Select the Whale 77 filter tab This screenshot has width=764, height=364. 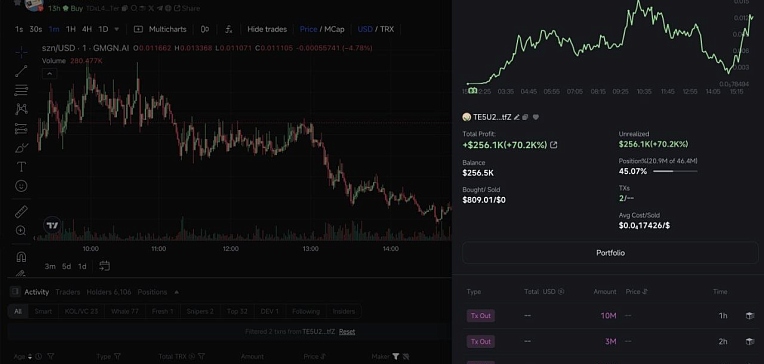pyautogui.click(x=125, y=311)
